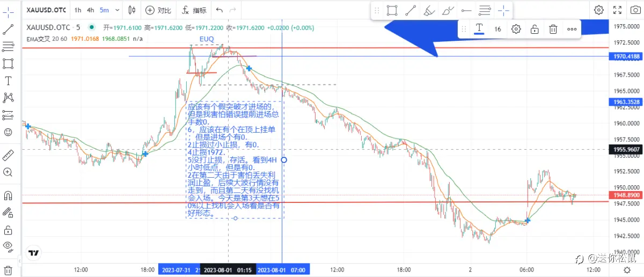Image resolution: width=644 pixels, height=277 pixels.
Task: Select the trend line tool in left sidebar
Action: pyautogui.click(x=8, y=29)
